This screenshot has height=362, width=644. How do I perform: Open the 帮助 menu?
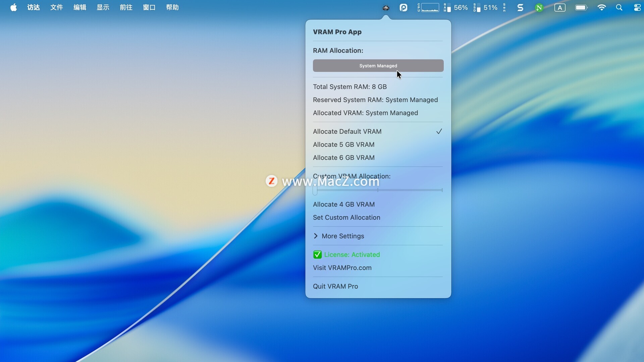[172, 7]
